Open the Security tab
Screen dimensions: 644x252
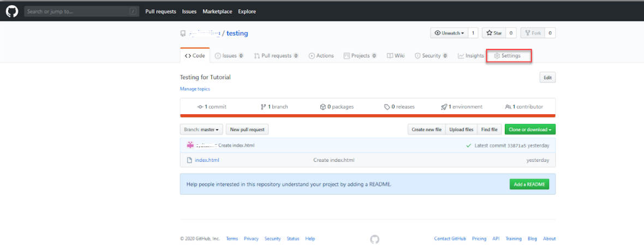pos(431,56)
